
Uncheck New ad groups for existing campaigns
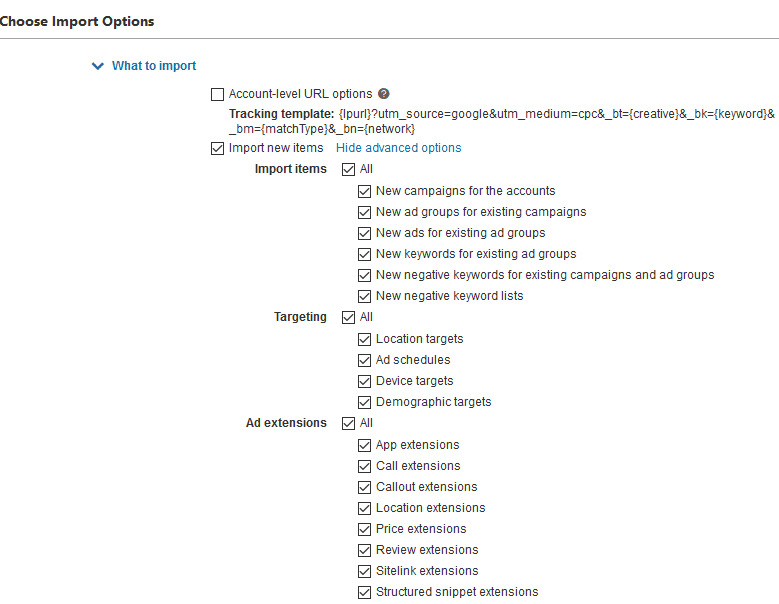point(364,212)
